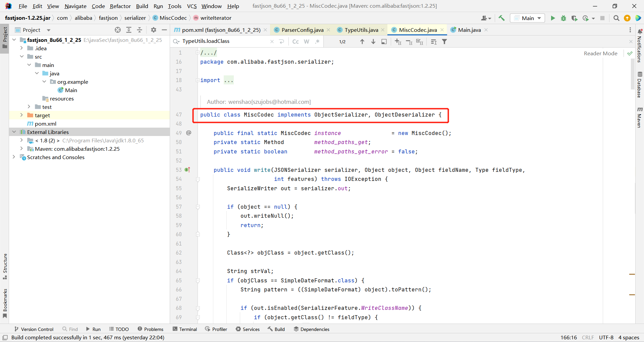Expand the .idea folder
This screenshot has height=342, width=644.
pyautogui.click(x=21, y=48)
